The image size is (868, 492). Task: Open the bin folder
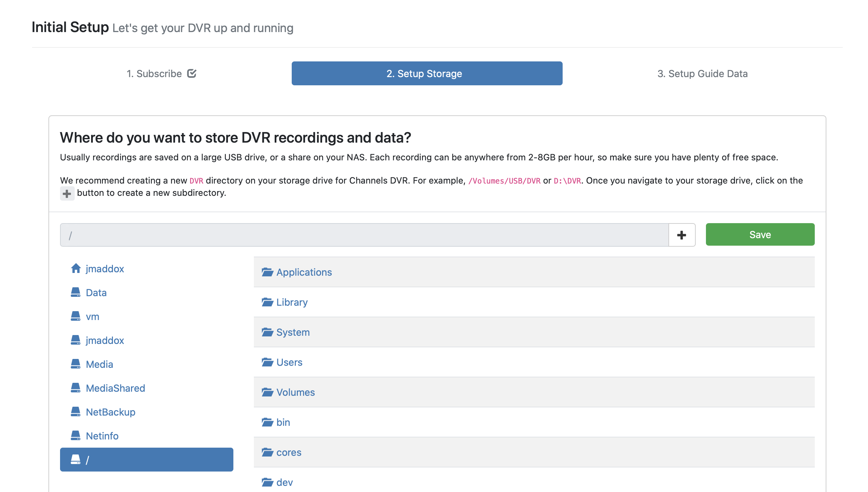pos(283,422)
